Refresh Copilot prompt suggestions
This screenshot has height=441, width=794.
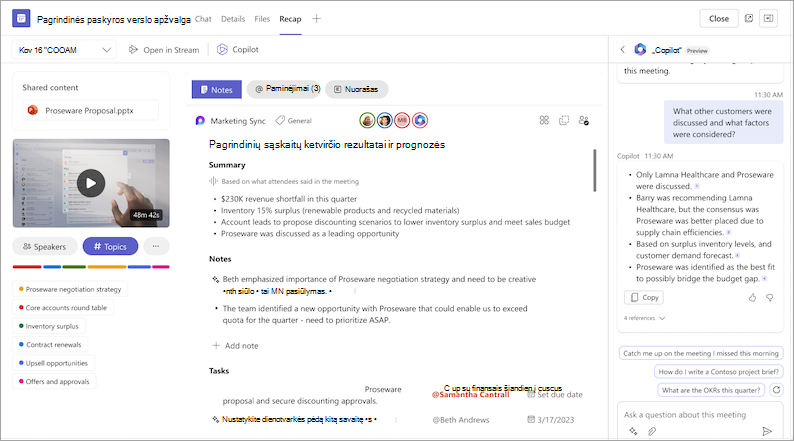776,390
